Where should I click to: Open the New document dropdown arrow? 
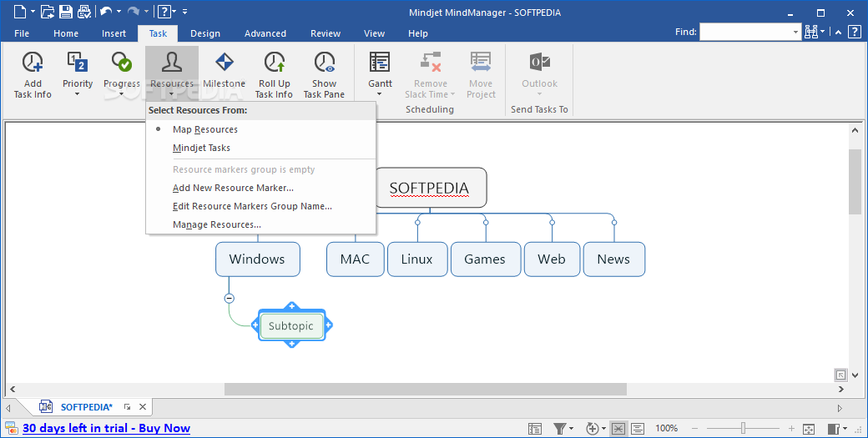[33, 12]
